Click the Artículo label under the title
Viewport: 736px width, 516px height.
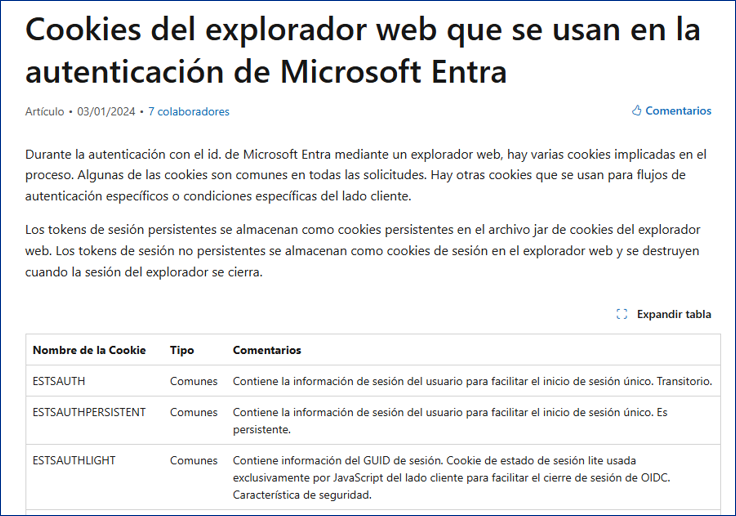(x=44, y=112)
